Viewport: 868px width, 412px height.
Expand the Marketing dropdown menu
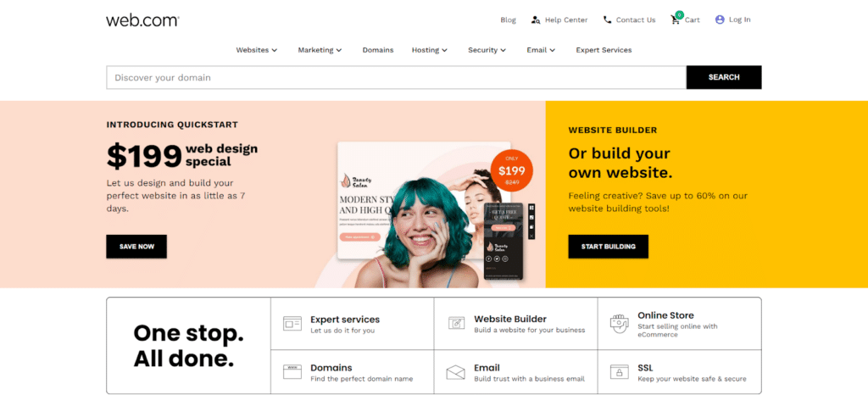(320, 50)
